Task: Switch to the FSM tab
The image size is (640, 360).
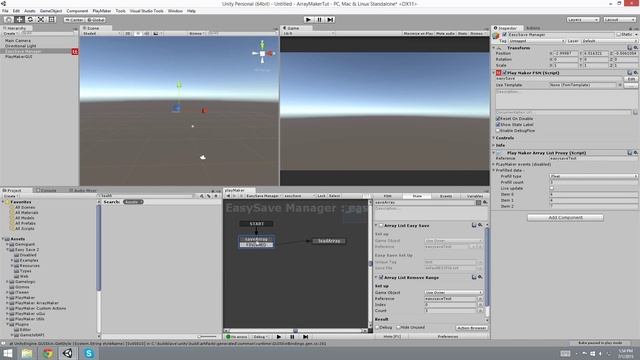Action: pyautogui.click(x=388, y=196)
